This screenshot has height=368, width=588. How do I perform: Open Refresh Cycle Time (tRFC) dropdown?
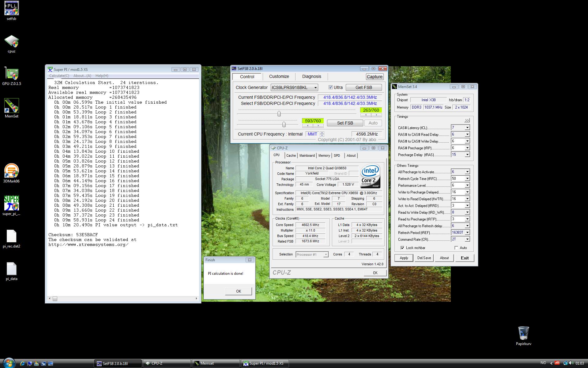click(x=467, y=178)
